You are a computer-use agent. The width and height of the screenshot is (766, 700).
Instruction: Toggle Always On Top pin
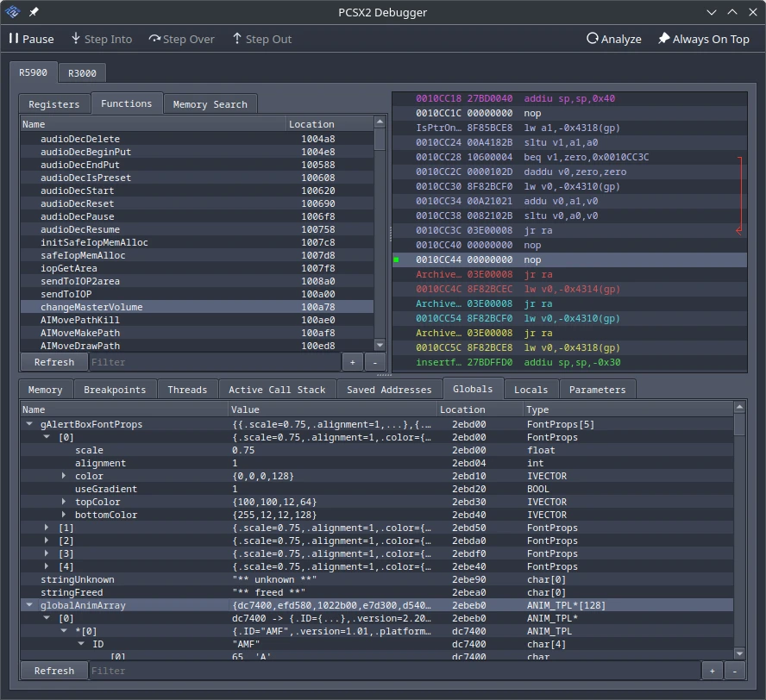tap(703, 39)
